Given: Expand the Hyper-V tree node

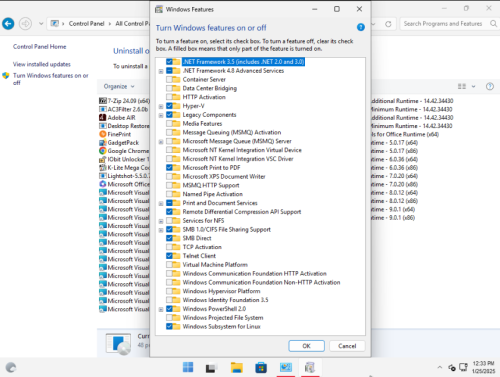Looking at the screenshot, I should pos(161,106).
